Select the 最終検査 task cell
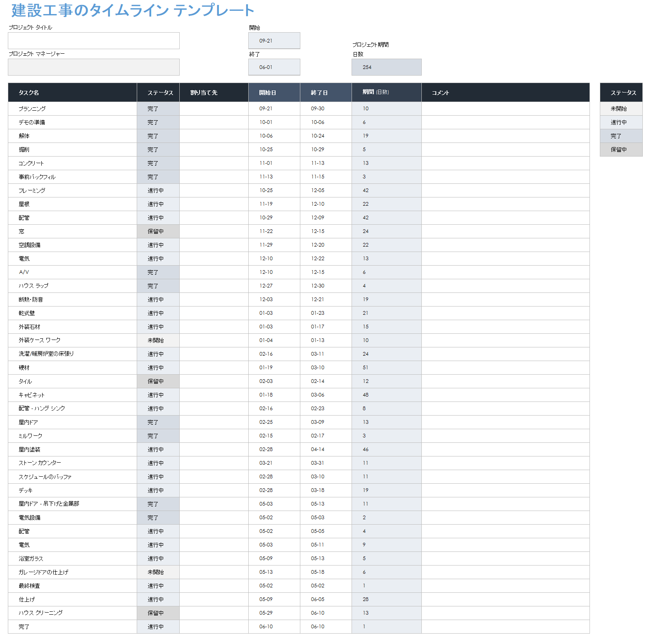Image resolution: width=649 pixels, height=644 pixels. click(73, 586)
